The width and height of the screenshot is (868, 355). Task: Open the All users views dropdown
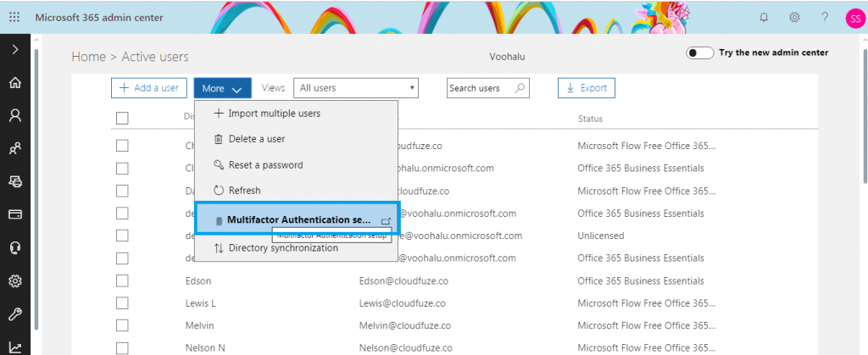[x=356, y=88]
